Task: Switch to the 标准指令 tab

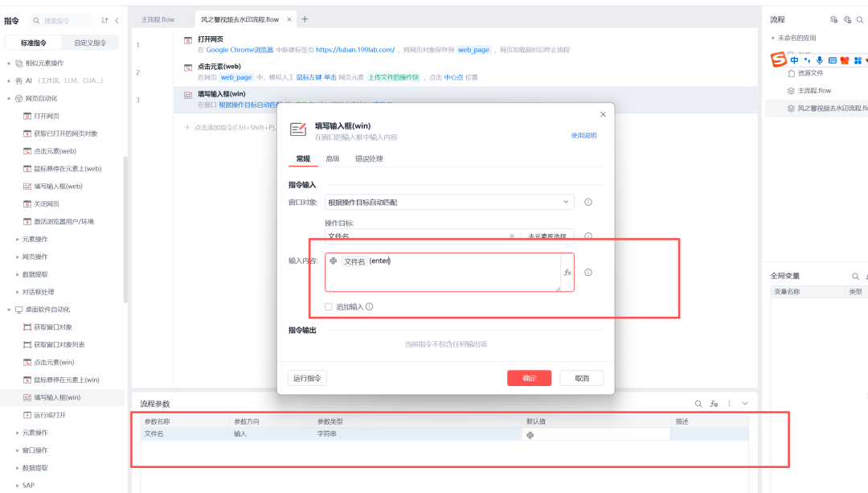Action: (x=33, y=43)
